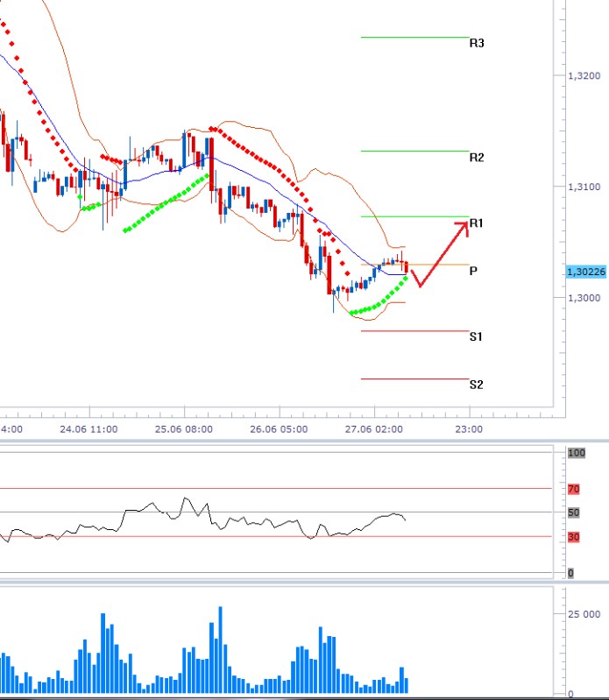Image resolution: width=609 pixels, height=700 pixels.
Task: Click the red S2 level line
Action: 414,379
